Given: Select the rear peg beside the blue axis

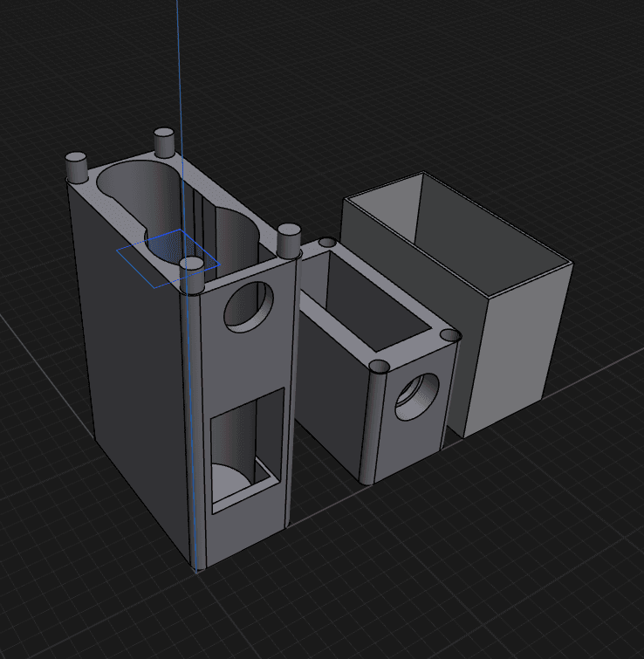Looking at the screenshot, I should click(164, 142).
